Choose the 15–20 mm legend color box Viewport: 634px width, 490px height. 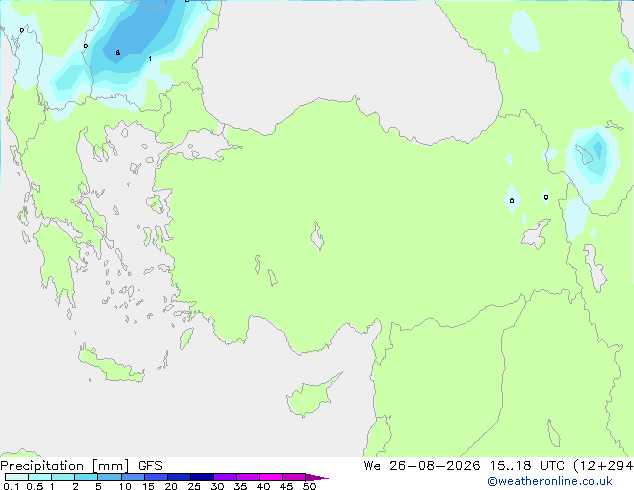(x=155, y=477)
